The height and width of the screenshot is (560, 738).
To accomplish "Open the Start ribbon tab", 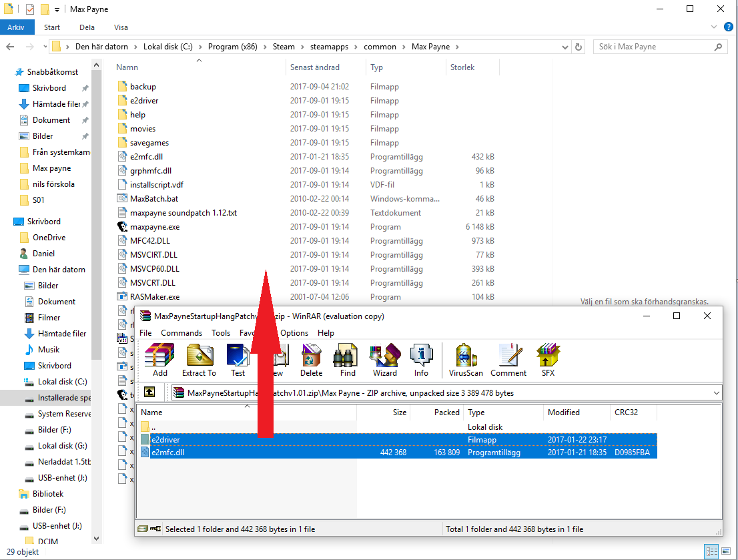I will (x=52, y=27).
